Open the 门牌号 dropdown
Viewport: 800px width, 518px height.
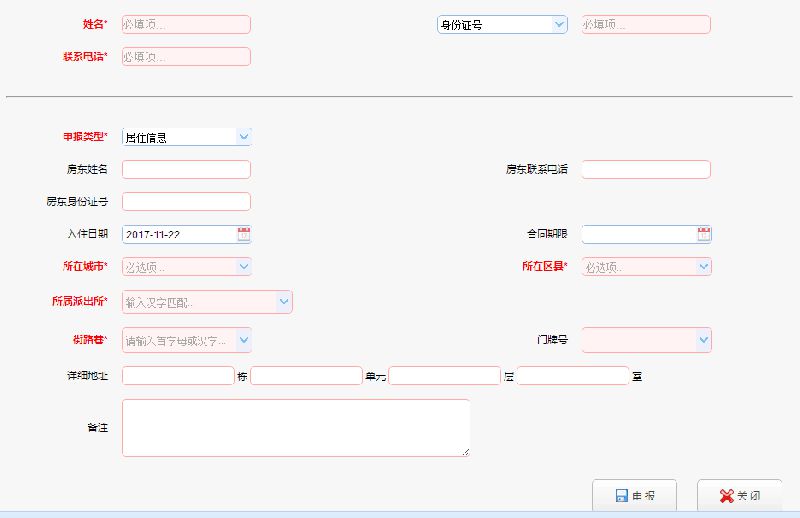pyautogui.click(x=703, y=340)
